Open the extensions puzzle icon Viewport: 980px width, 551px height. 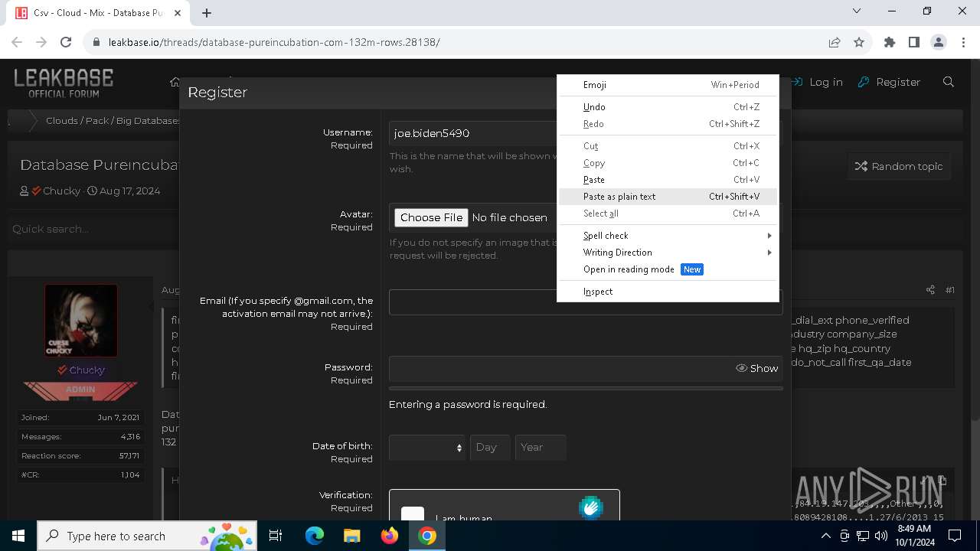(890, 42)
